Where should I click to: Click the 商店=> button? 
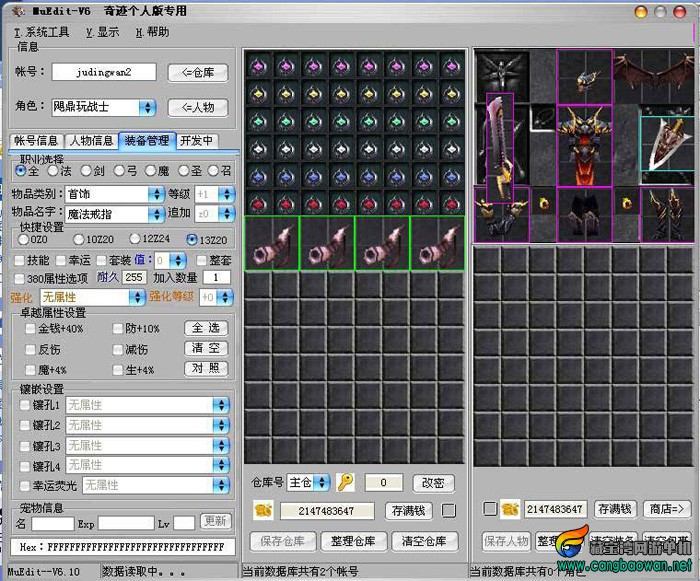(667, 509)
